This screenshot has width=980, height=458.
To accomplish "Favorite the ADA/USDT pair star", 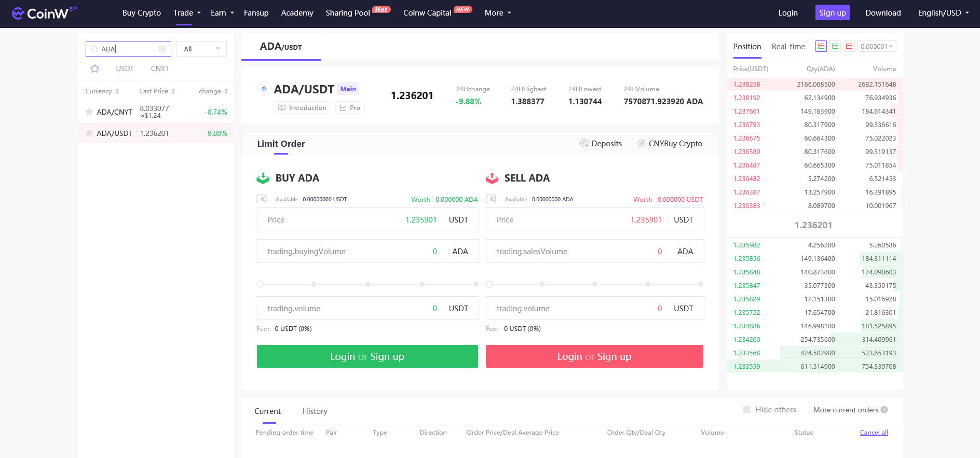I will (89, 133).
